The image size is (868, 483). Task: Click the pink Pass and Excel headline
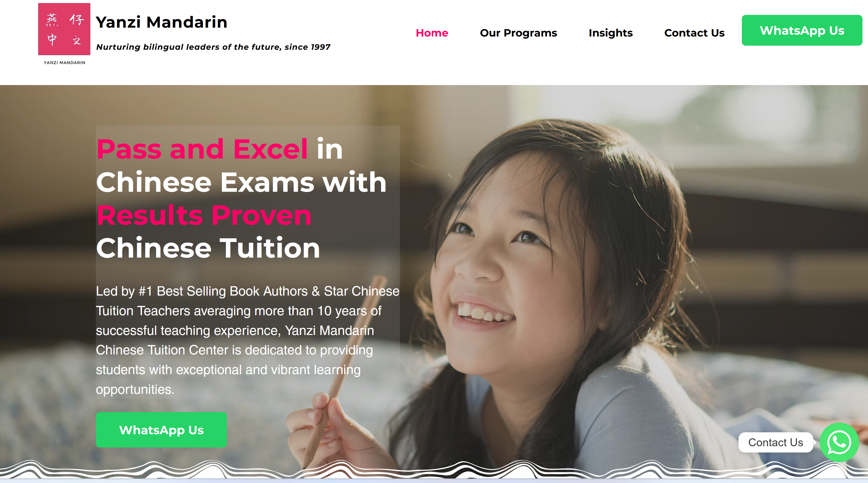point(202,149)
